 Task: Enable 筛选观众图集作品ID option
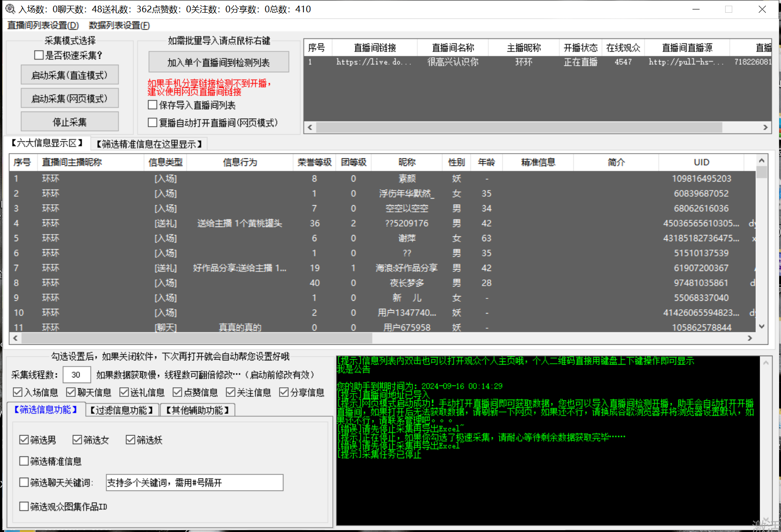[24, 506]
